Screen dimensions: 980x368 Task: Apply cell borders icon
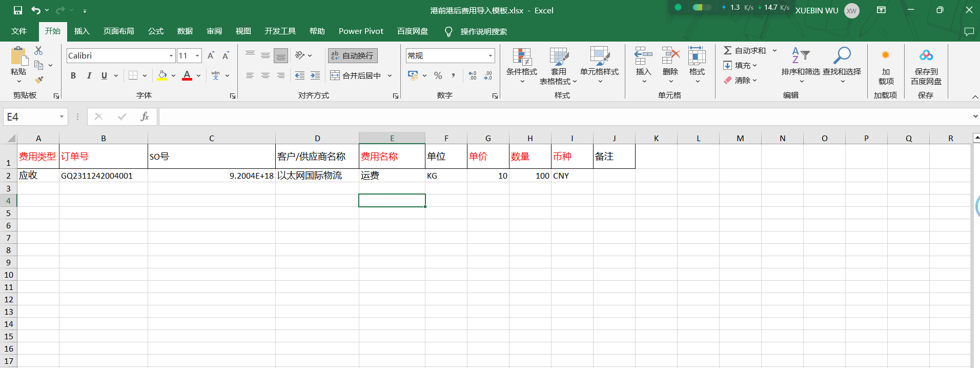133,75
